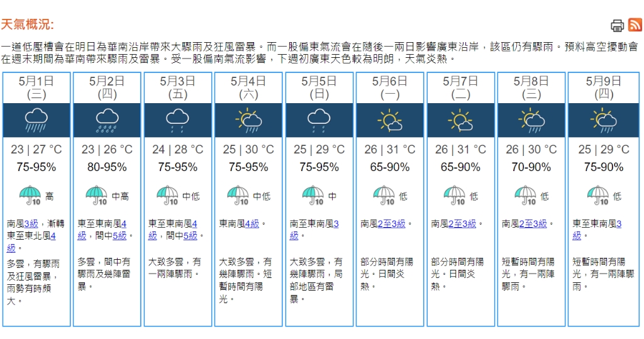The width and height of the screenshot is (644, 339).
Task: Click the May 2 rain cloud icon
Action: click(107, 119)
